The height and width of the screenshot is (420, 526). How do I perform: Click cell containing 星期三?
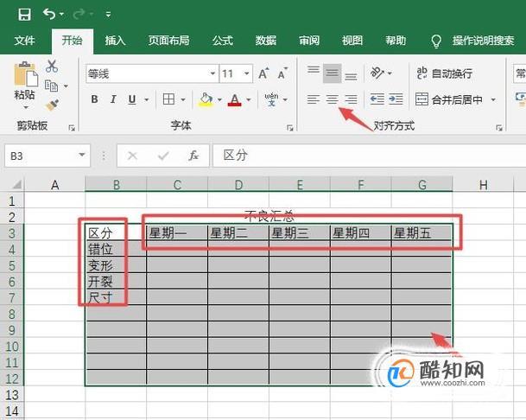(x=299, y=232)
